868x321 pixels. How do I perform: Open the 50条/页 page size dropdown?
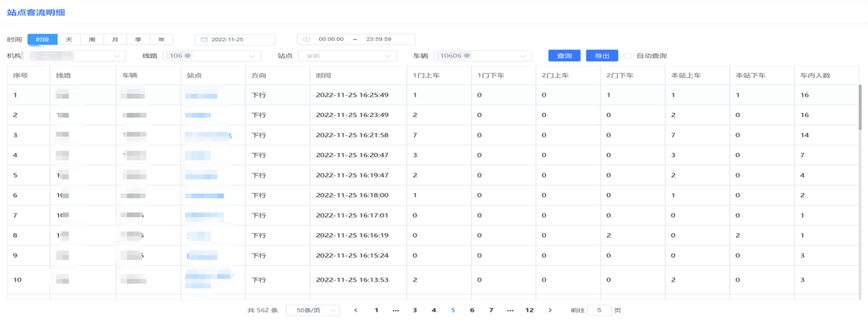[312, 311]
